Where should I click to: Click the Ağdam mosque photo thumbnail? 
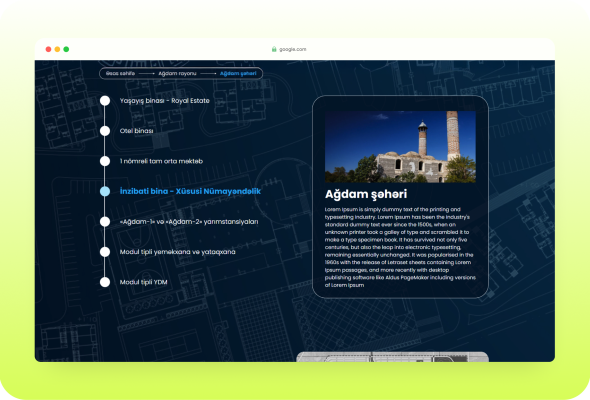pos(400,147)
